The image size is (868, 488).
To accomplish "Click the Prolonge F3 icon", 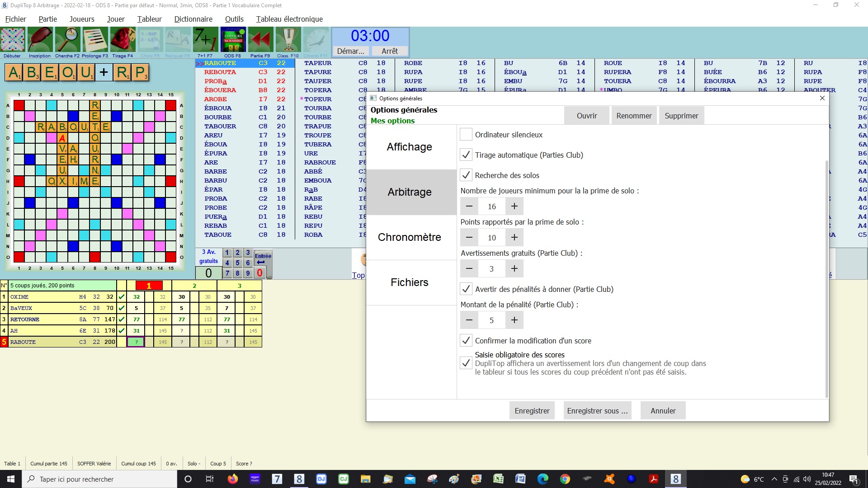I will 95,40.
